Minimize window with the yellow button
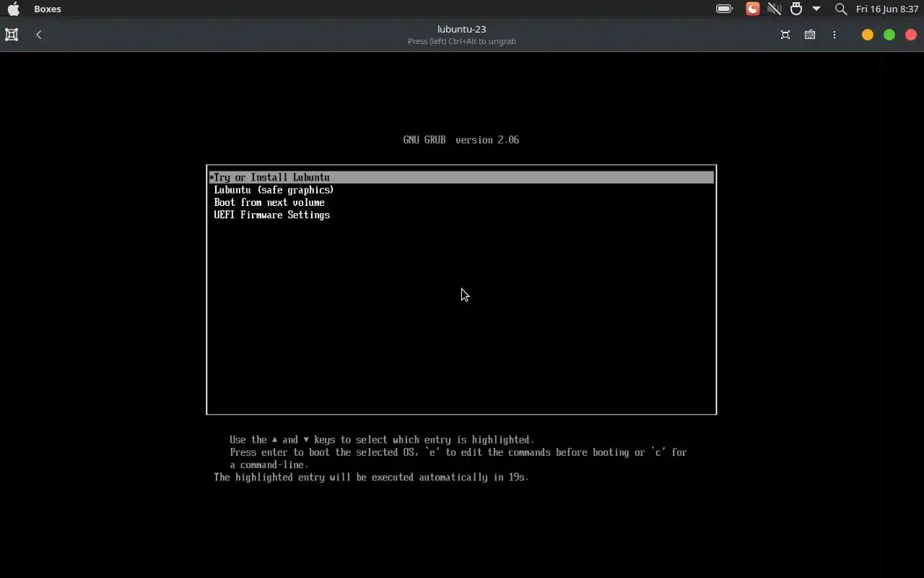Image resolution: width=924 pixels, height=578 pixels. [x=868, y=35]
